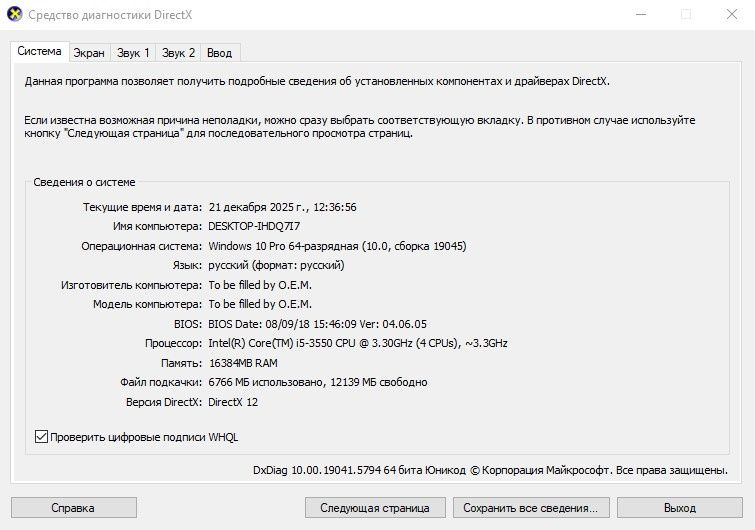Open the Ввод tab
The image size is (755, 530).
click(220, 53)
